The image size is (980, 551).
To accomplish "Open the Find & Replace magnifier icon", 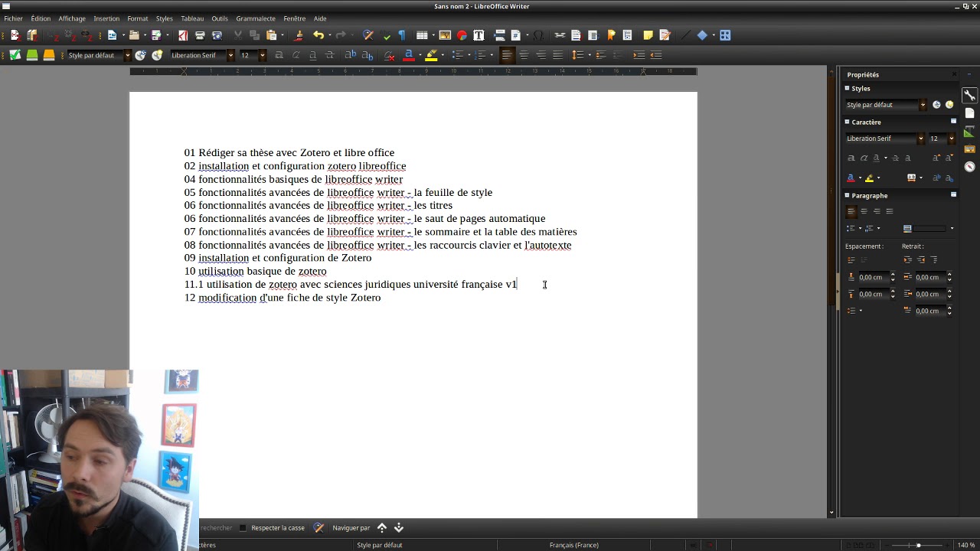I will (368, 35).
